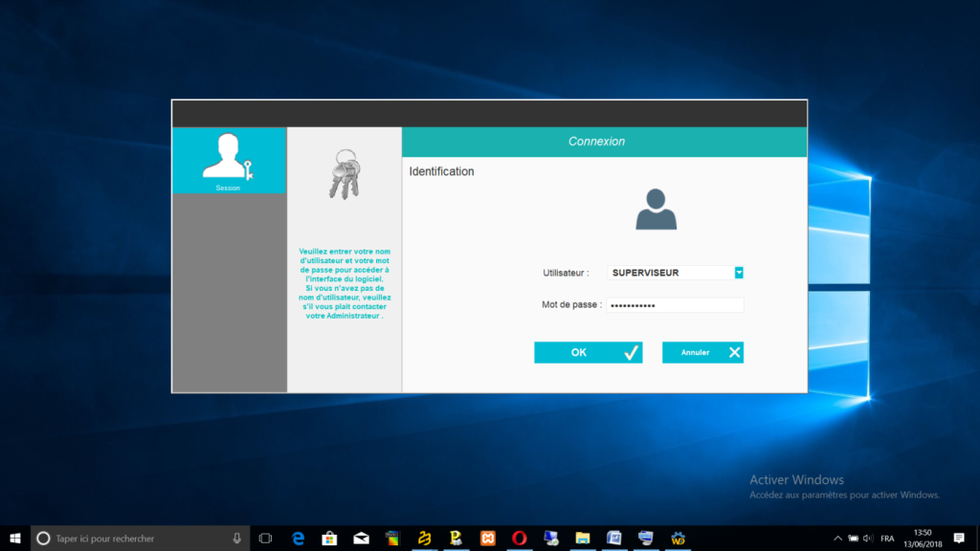
Task: Open the Action Center notifications
Action: click(x=959, y=539)
